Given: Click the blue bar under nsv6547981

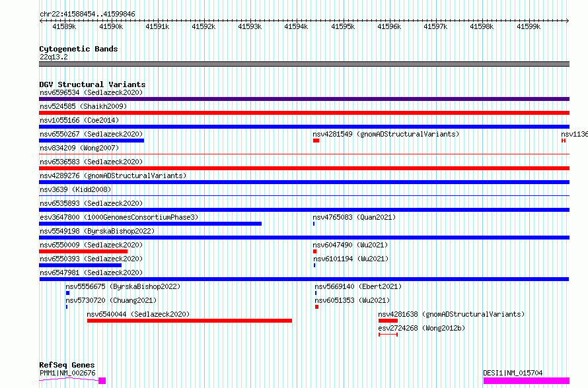Looking at the screenshot, I should (304, 279).
